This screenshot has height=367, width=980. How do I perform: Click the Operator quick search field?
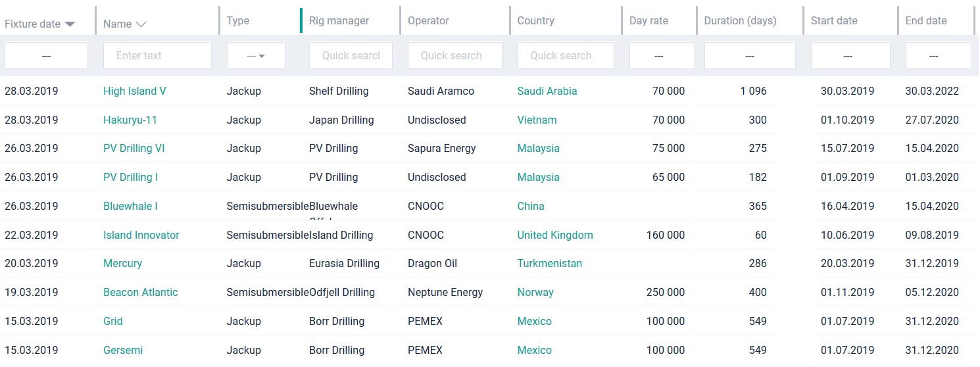click(x=454, y=56)
